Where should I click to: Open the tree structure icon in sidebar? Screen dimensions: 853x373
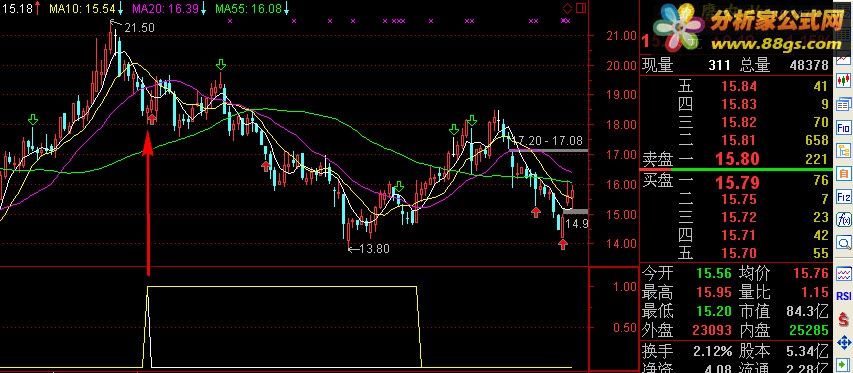tap(844, 151)
